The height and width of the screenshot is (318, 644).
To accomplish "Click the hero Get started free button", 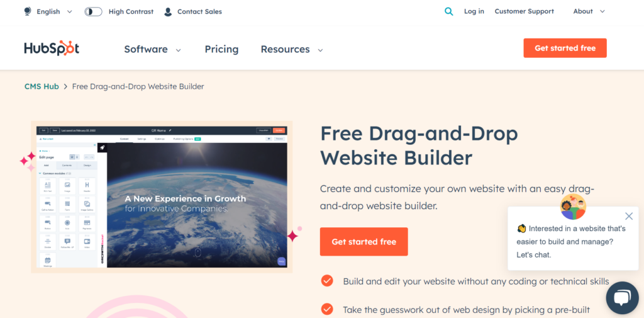I will pos(364,241).
